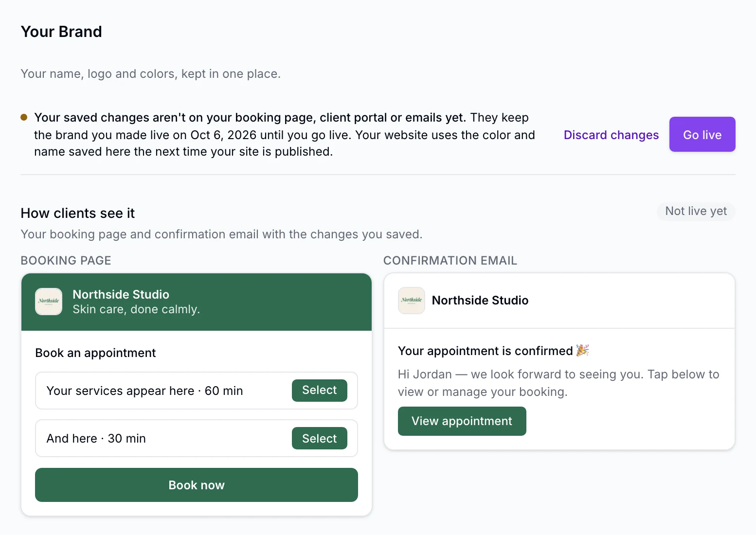756x535 pixels.
Task: Select the 30 min service
Action: [x=320, y=438]
